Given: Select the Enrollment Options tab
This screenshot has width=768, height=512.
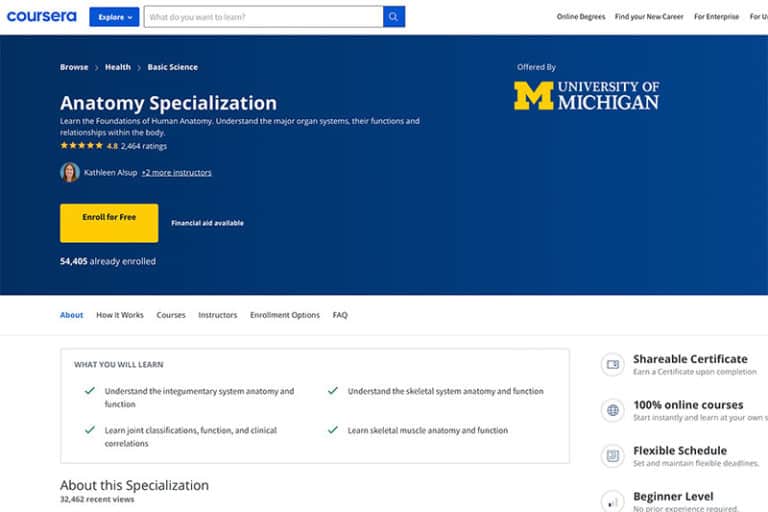Looking at the screenshot, I should (285, 315).
